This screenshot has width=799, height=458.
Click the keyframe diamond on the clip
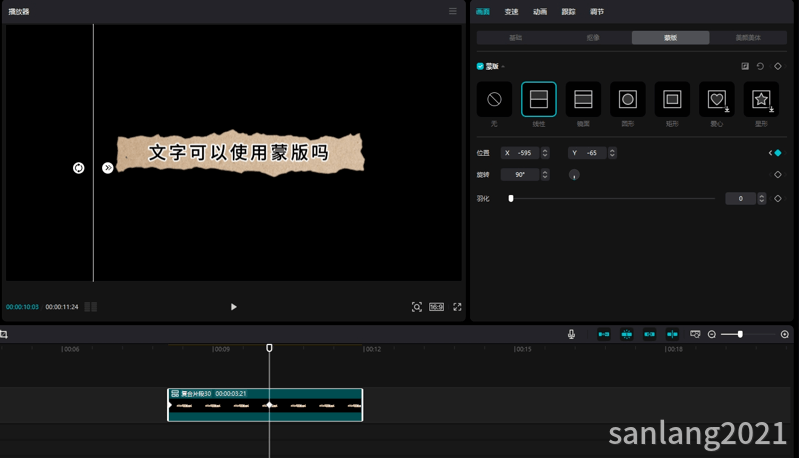(x=270, y=405)
